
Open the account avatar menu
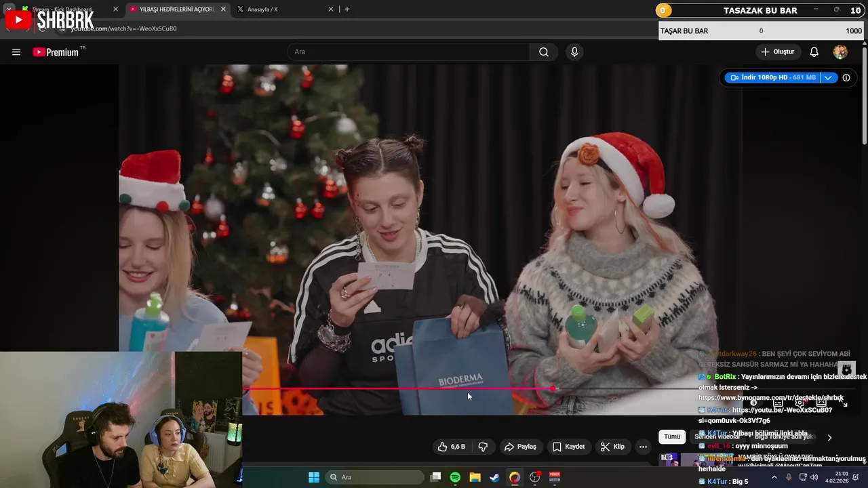pos(840,52)
